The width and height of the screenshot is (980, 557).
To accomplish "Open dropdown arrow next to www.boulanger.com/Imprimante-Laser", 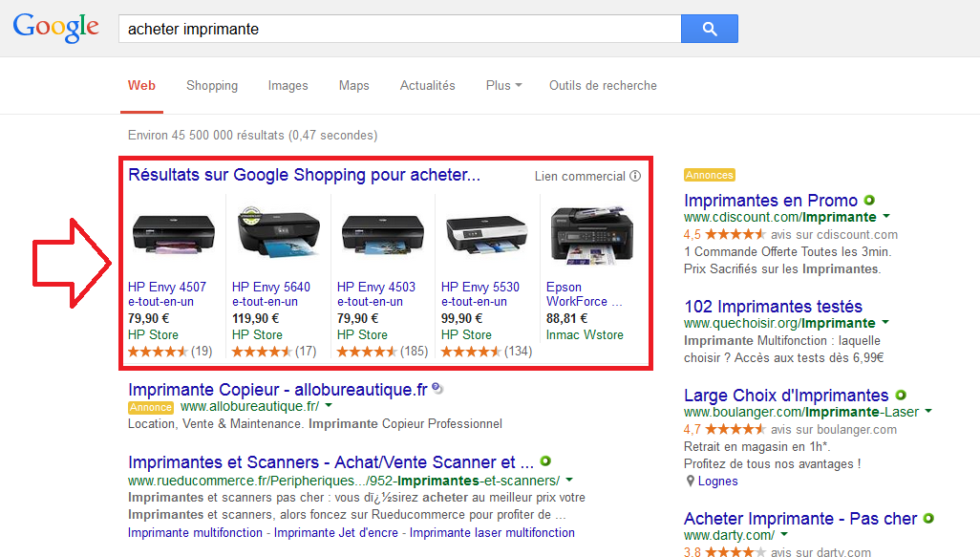I will [x=928, y=412].
